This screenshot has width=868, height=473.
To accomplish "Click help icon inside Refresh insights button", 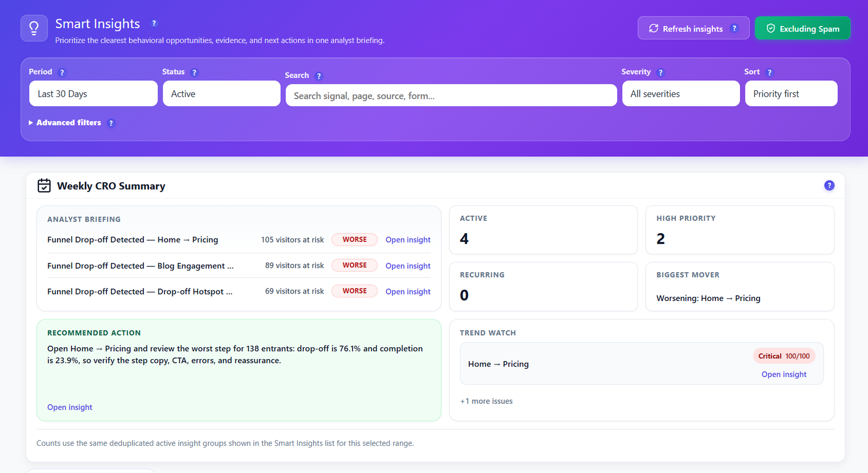I will 735,28.
